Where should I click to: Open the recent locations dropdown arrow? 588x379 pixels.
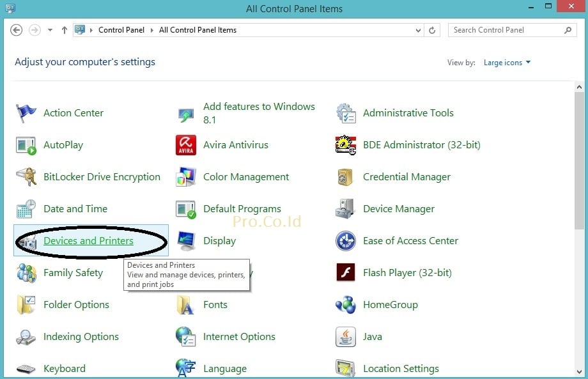50,30
